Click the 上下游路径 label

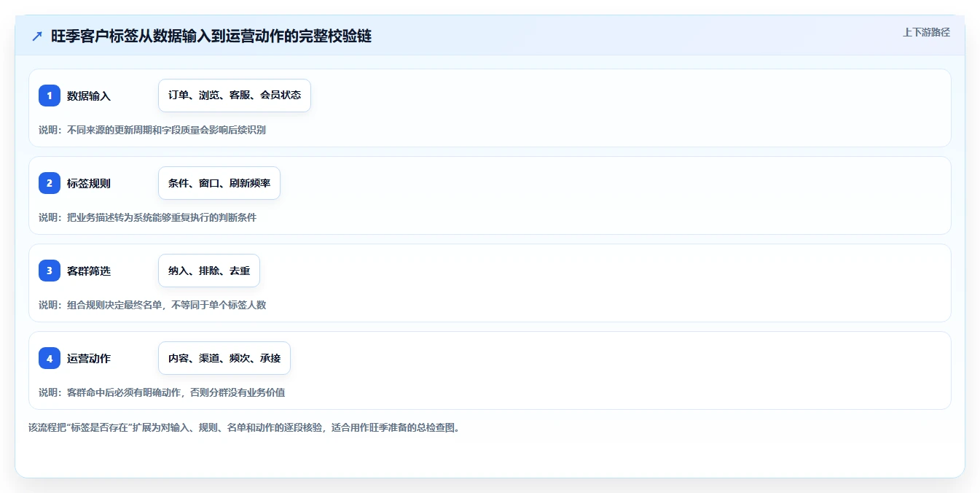926,32
